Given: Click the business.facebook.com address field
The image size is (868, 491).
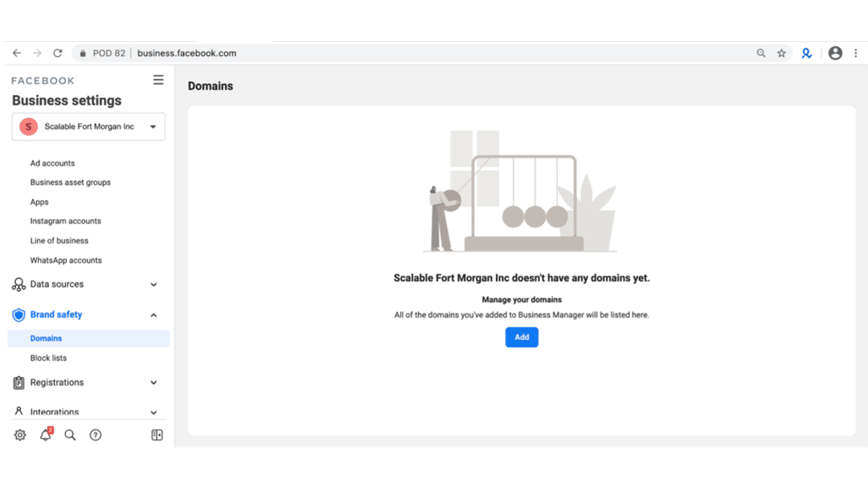Looking at the screenshot, I should 186,53.
